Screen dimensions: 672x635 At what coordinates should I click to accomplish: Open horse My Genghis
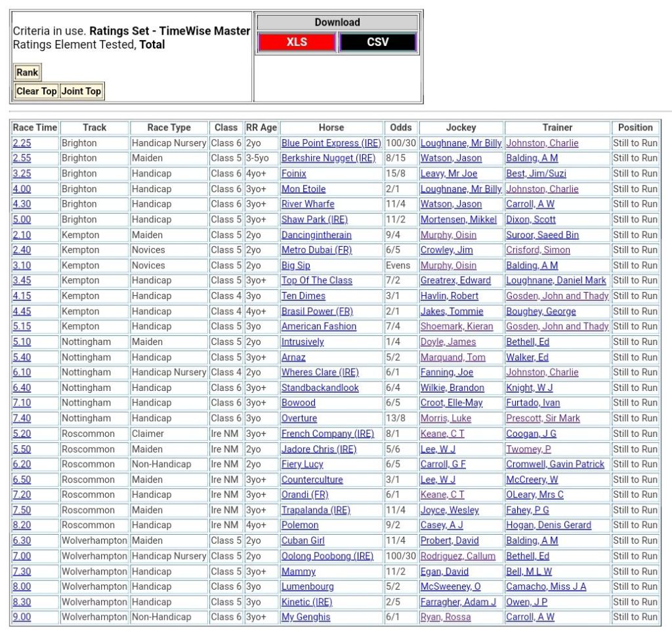(306, 617)
